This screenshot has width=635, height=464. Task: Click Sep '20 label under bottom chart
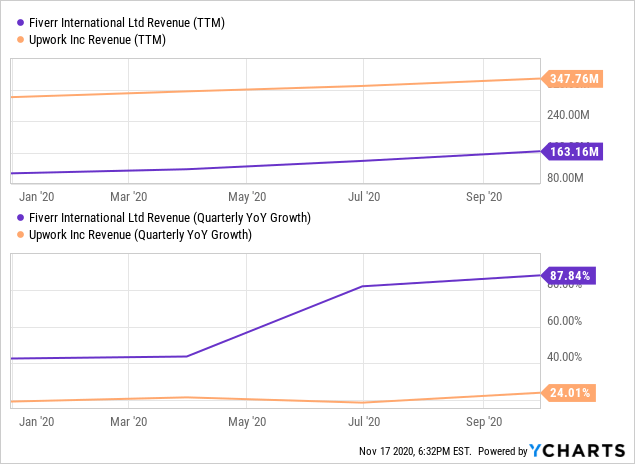484,422
